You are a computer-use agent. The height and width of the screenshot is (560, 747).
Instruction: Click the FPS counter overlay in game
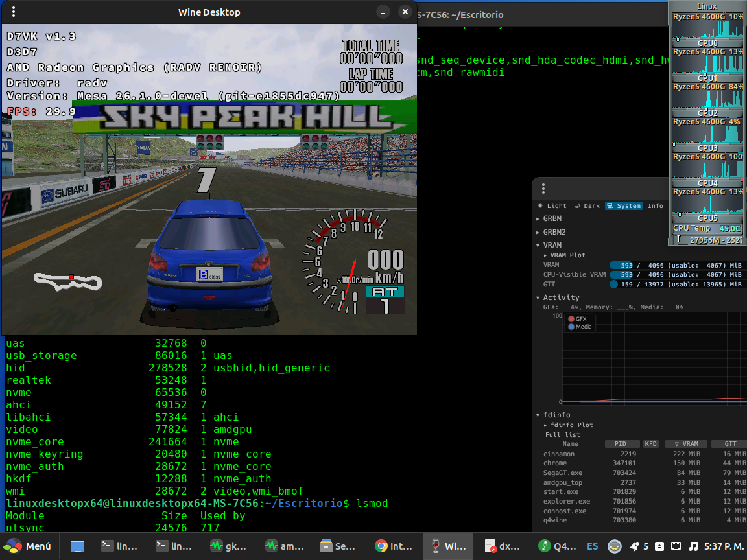tap(41, 111)
